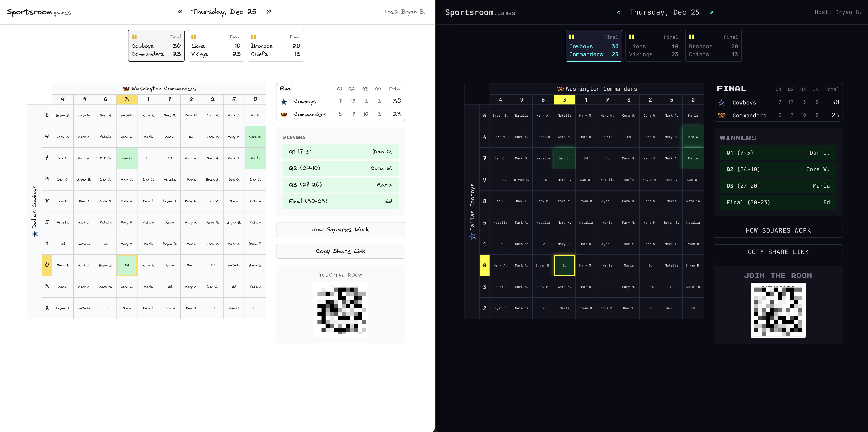Select Lions vs Vikings game card, light theme
The height and width of the screenshot is (432, 868).
(x=216, y=45)
